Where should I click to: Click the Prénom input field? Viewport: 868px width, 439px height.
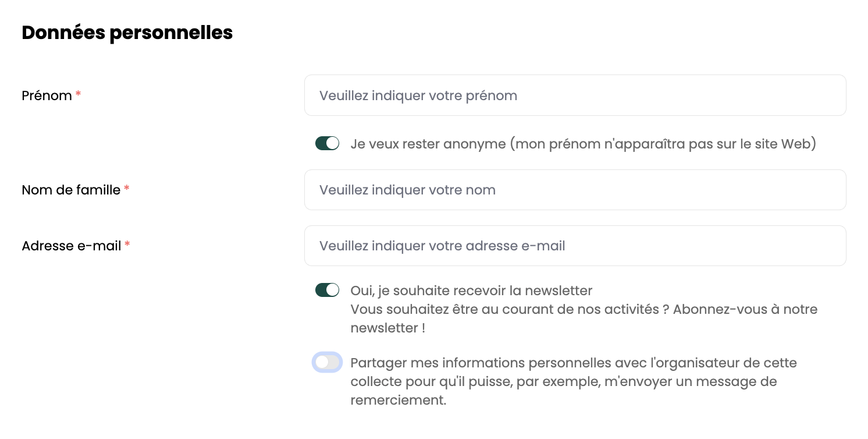pyautogui.click(x=575, y=95)
